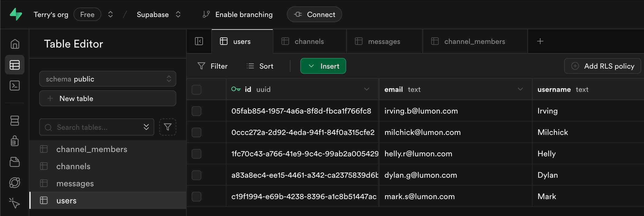The image size is (644, 216).
Task: Open the schema public dropdown
Action: (108, 79)
